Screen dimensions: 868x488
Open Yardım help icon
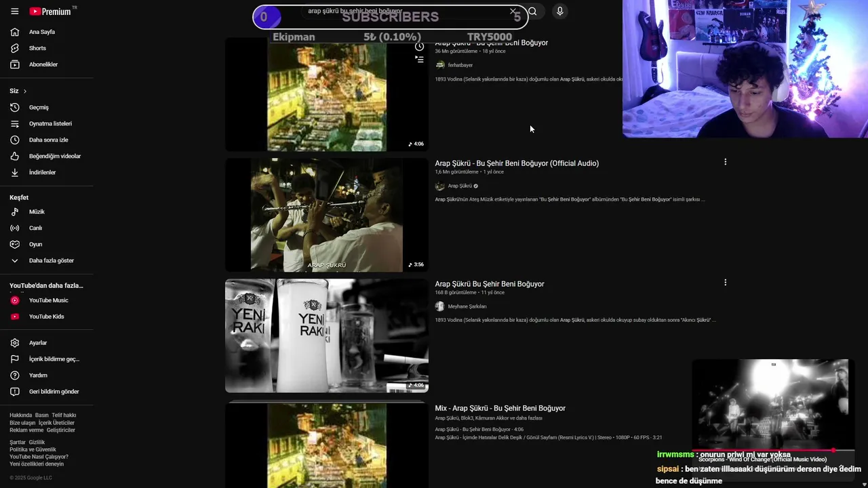pos(15,375)
